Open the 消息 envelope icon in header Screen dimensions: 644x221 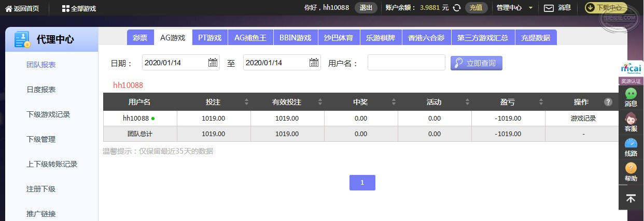pyautogui.click(x=549, y=8)
